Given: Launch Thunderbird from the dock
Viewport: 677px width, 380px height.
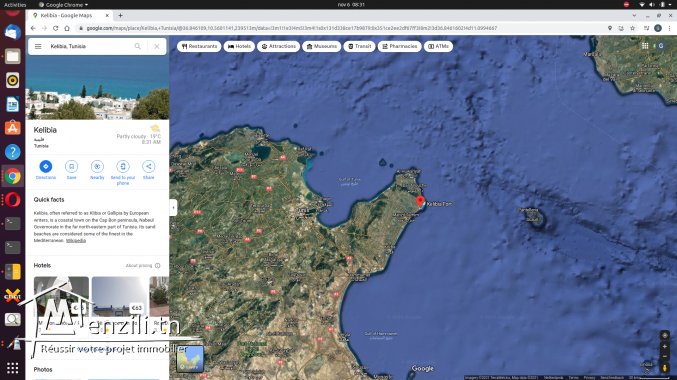Looking at the screenshot, I should (x=13, y=32).
